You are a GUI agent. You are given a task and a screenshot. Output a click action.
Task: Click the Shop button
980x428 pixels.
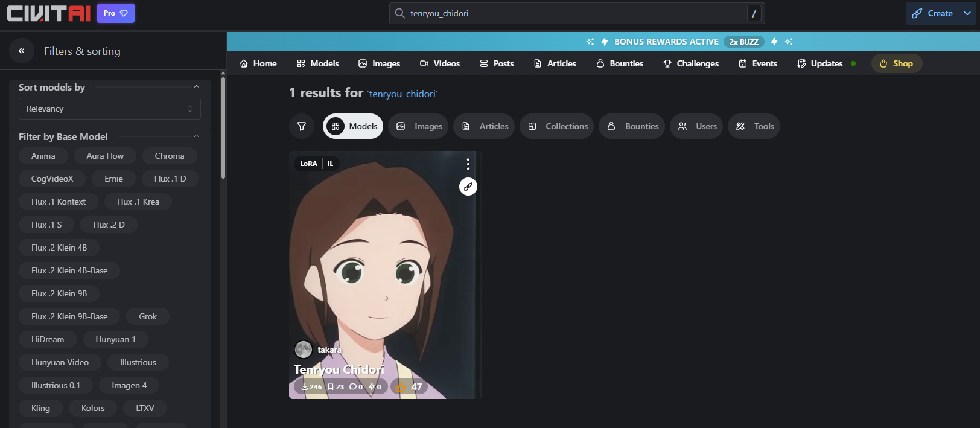point(896,63)
